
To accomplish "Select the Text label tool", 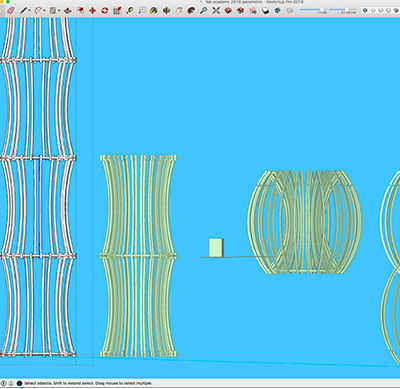I will 142,11.
